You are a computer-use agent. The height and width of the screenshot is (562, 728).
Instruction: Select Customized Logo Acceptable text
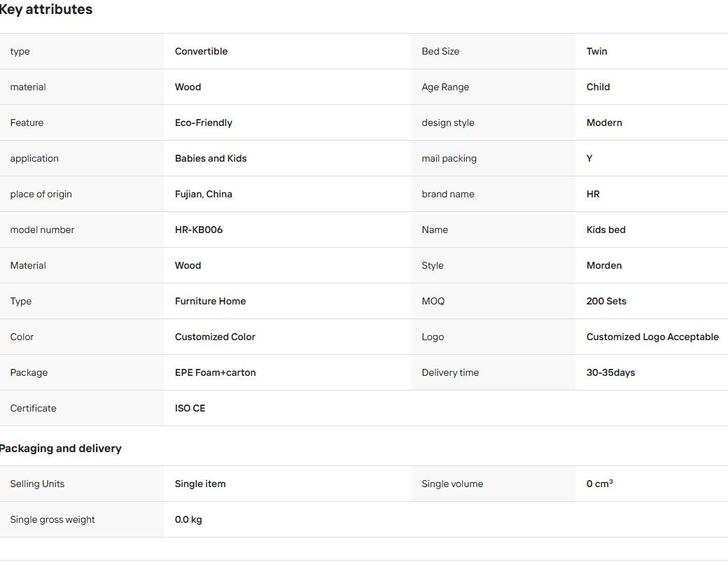(652, 337)
